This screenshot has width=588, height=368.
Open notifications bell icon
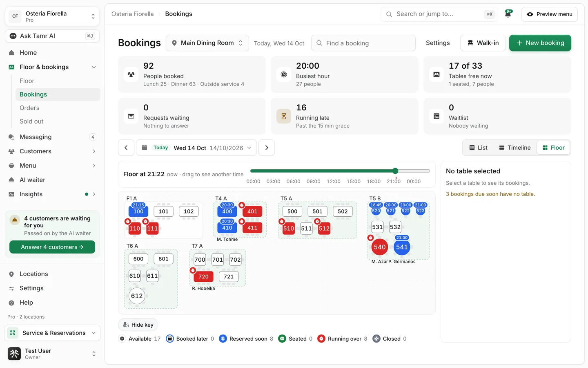click(x=508, y=14)
